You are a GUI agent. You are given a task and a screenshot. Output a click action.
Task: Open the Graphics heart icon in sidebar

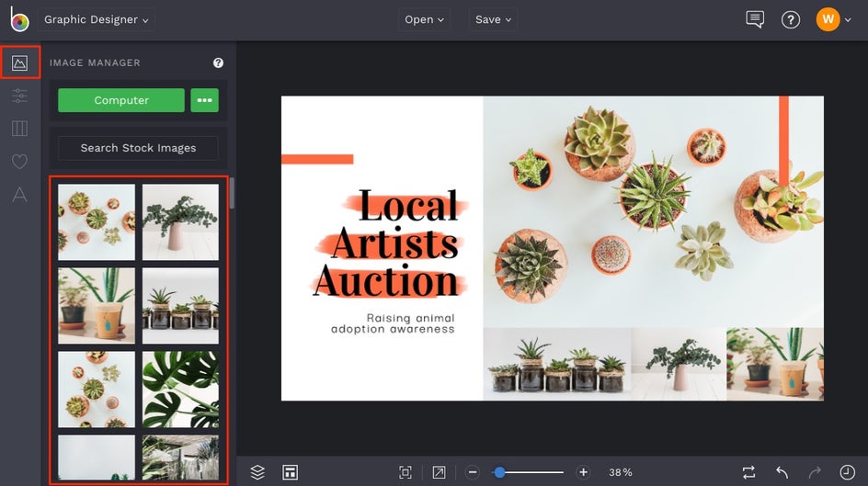tap(19, 162)
